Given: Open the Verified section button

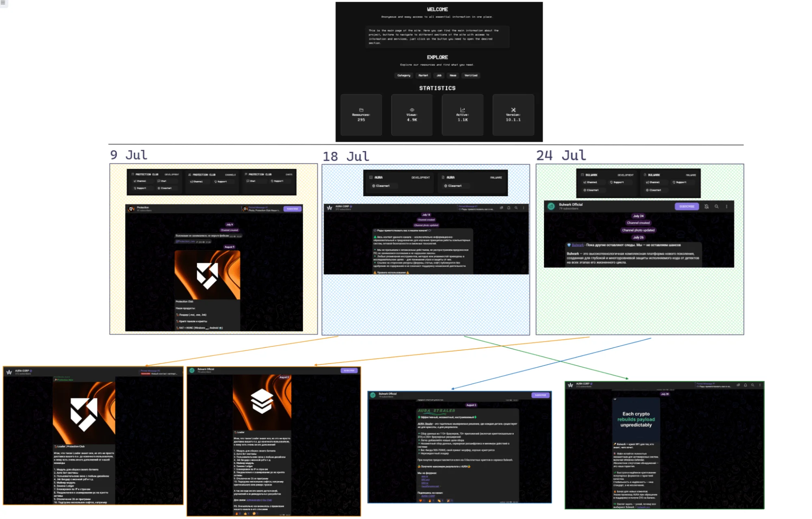Looking at the screenshot, I should pos(471,76).
